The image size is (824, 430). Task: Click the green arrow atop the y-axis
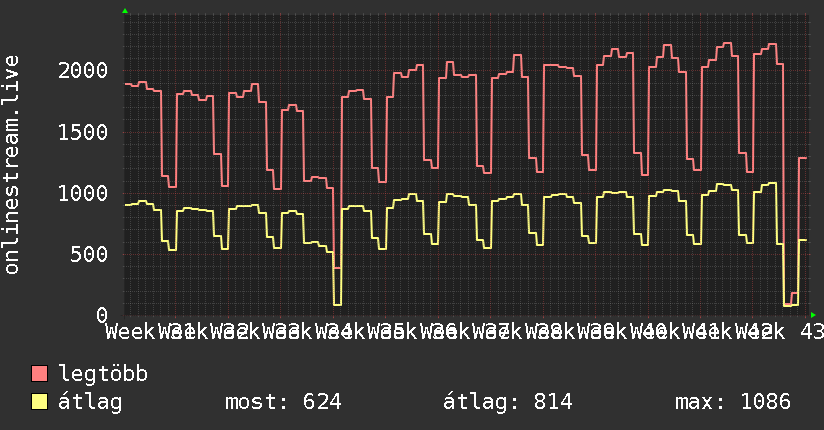(x=125, y=11)
